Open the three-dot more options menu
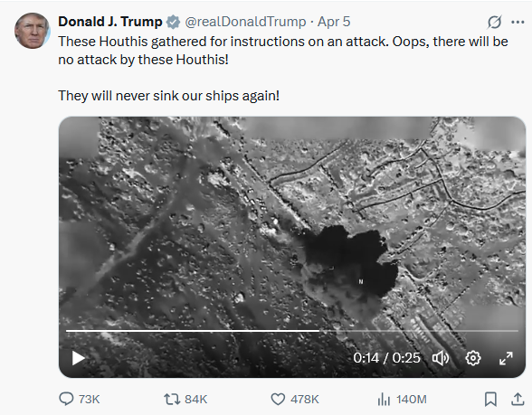 point(518,23)
